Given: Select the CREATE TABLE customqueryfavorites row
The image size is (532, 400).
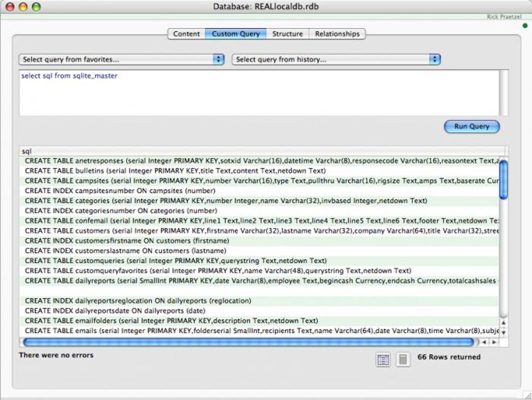Looking at the screenshot, I should click(259, 271).
